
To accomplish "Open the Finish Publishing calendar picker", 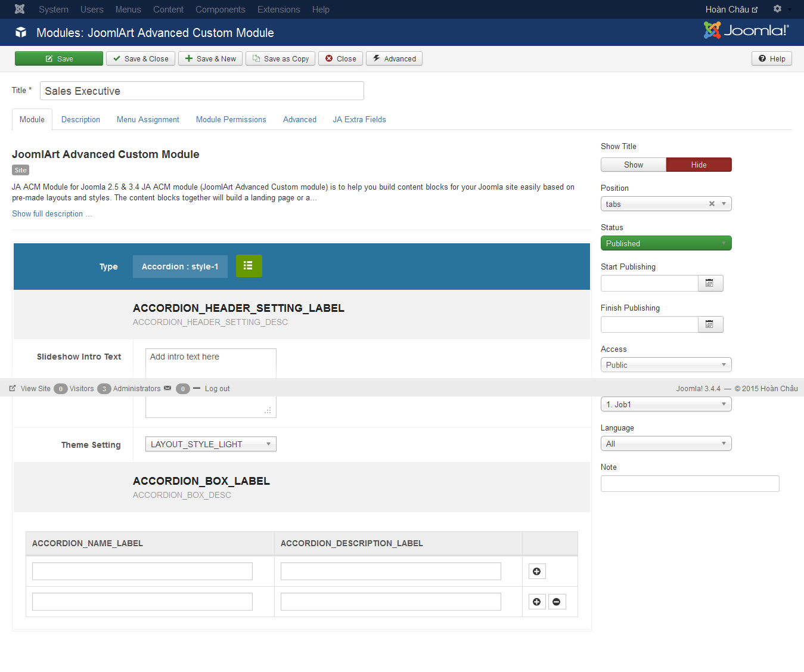I will pyautogui.click(x=710, y=324).
